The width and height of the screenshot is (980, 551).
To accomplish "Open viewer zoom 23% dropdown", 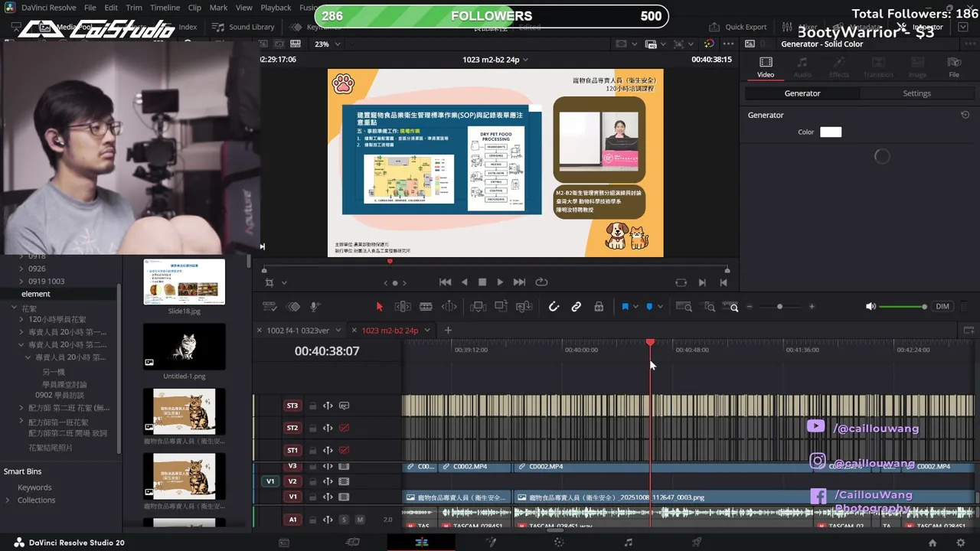I will (328, 44).
